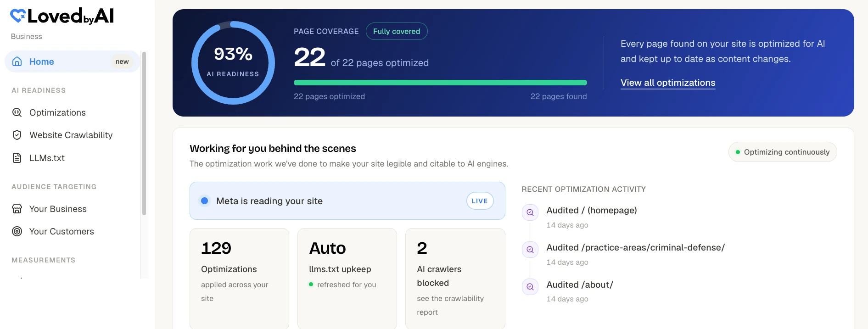Click the Website Crawlability shield icon
Image resolution: width=868 pixels, height=329 pixels.
click(17, 135)
